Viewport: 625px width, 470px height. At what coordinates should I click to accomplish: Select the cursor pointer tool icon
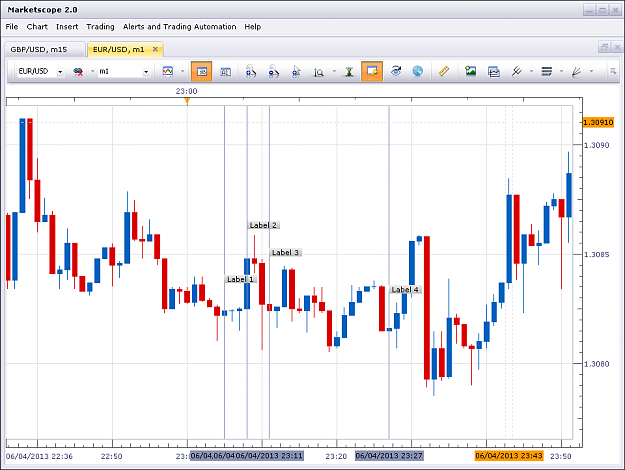coord(296,72)
